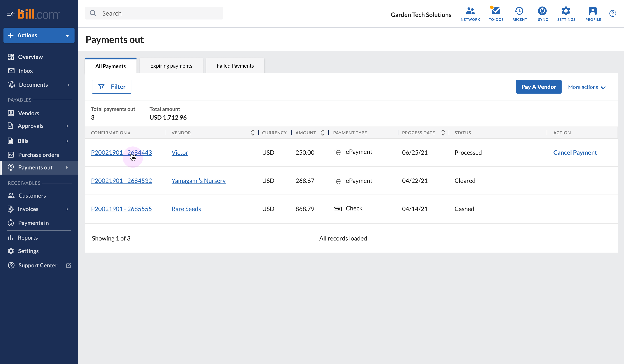
Task: Open the Yamagami's Nursery vendor link
Action: point(199,181)
